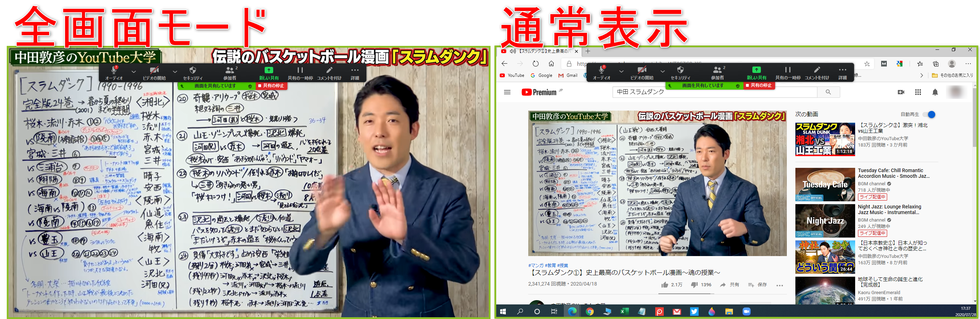This screenshot has width=980, height=319.
Task: Expand audio options chevron in full-screen toolbar
Action: tap(133, 71)
